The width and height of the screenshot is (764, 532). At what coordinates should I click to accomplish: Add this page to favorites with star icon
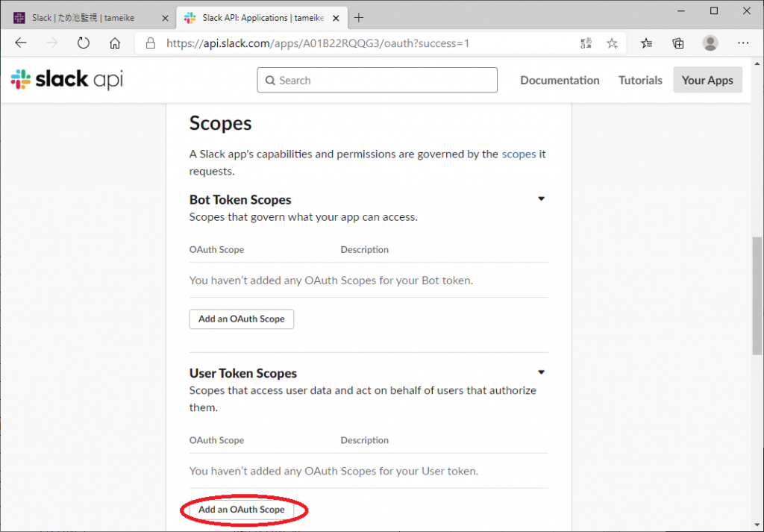[x=612, y=43]
